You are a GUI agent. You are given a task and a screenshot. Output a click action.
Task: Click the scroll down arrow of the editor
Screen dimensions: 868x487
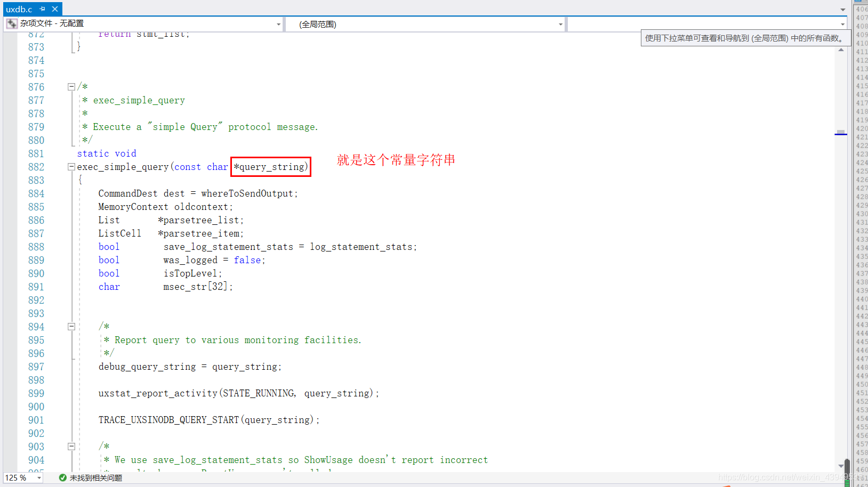pyautogui.click(x=841, y=466)
